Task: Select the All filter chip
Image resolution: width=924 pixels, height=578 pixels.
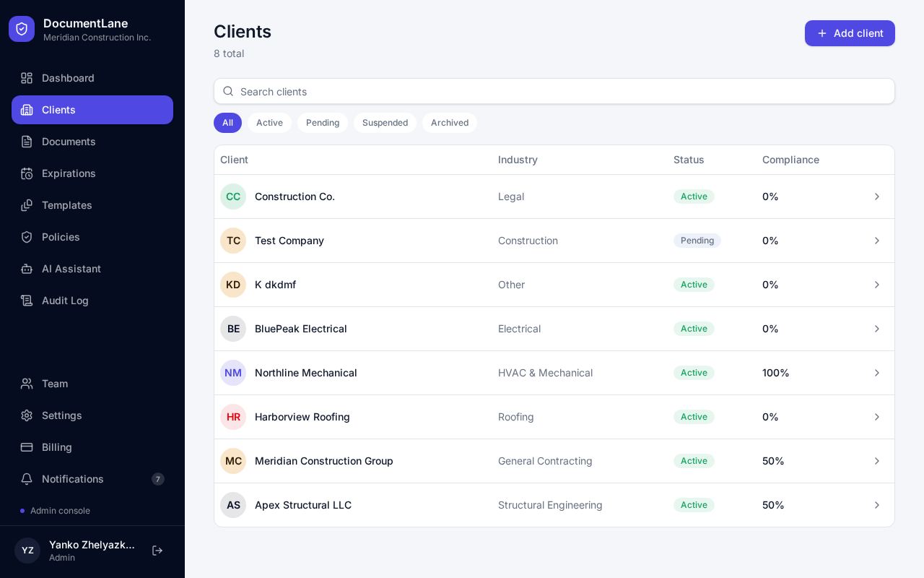Action: tap(227, 123)
